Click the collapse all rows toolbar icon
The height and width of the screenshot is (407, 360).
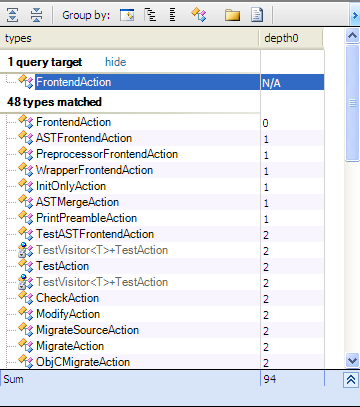point(36,15)
